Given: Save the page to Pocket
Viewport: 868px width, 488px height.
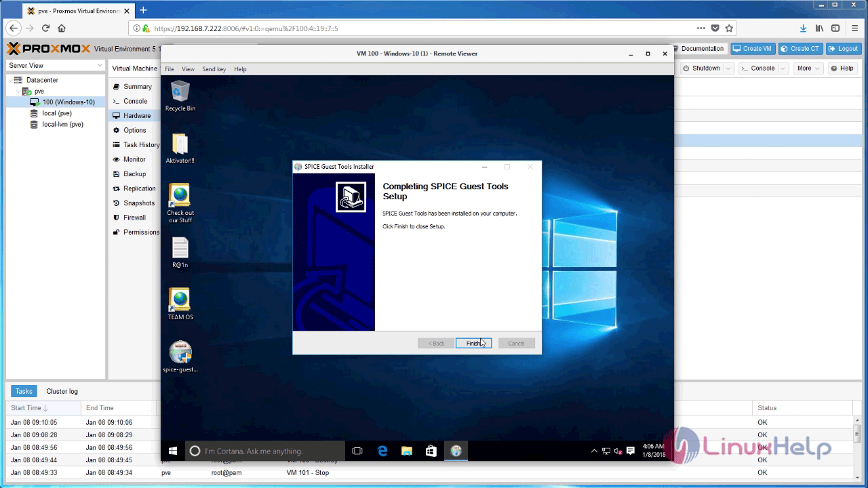Looking at the screenshot, I should click(715, 28).
